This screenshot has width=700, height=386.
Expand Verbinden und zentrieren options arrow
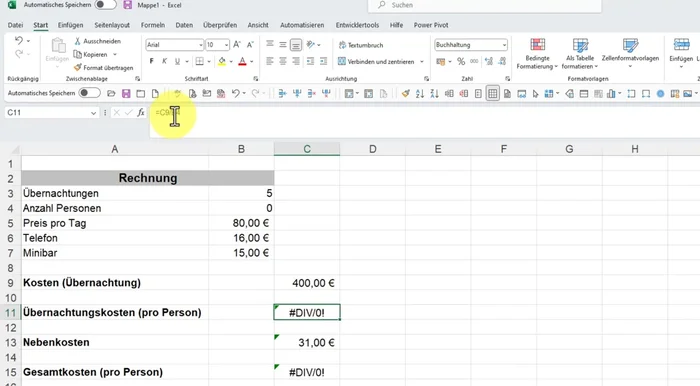(x=421, y=62)
